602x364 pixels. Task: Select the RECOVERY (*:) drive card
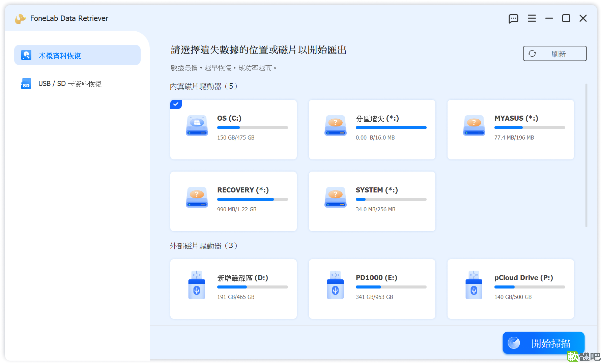click(233, 201)
